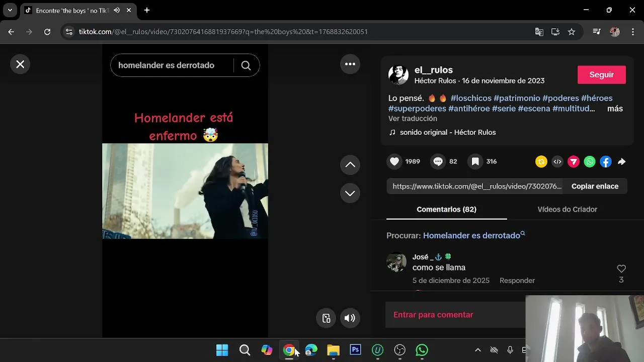644x362 pixels.
Task: Open Chrome three-dot menu
Action: [x=632, y=32]
